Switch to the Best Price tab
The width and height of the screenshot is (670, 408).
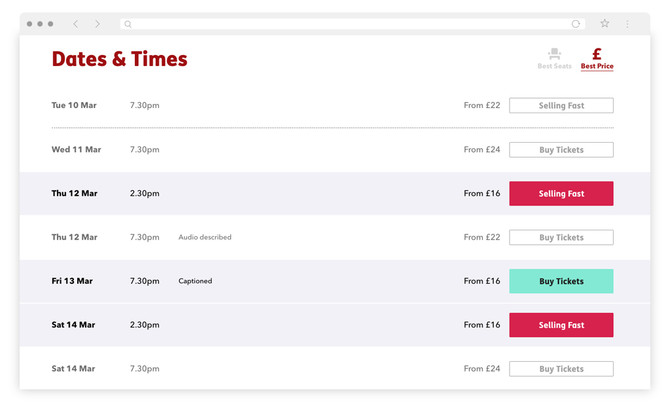(597, 59)
